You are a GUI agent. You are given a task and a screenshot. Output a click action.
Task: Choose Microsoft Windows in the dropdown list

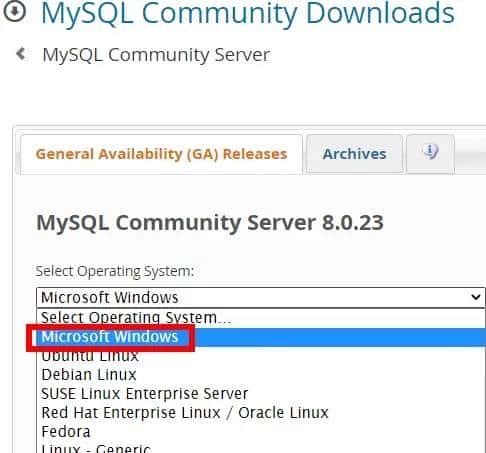pyautogui.click(x=261, y=337)
